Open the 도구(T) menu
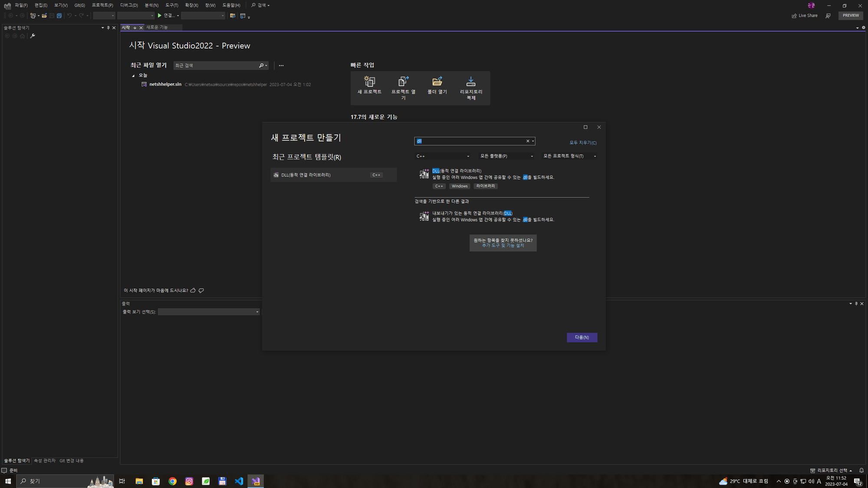 point(171,5)
